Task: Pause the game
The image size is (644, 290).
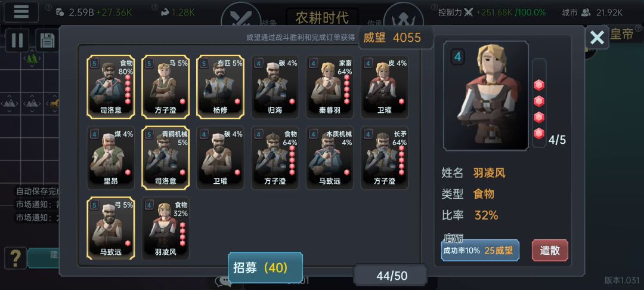Action: pyautogui.click(x=17, y=41)
